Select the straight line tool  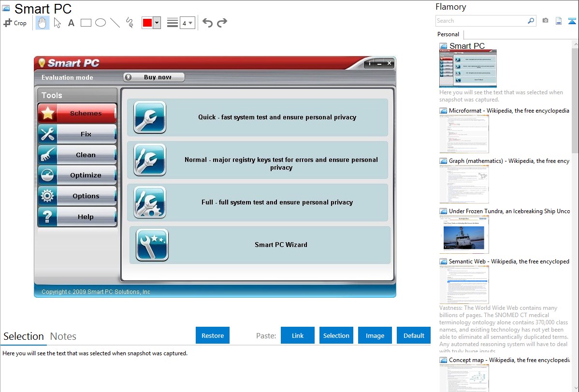(115, 23)
